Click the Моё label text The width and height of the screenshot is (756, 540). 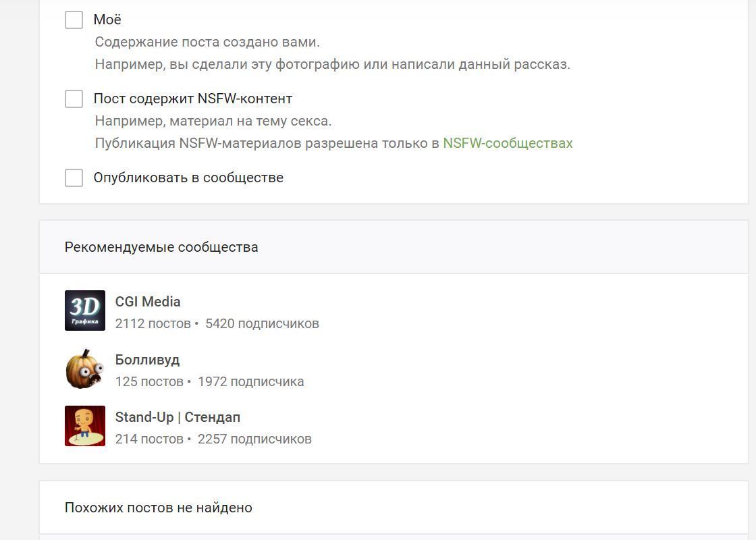click(107, 20)
